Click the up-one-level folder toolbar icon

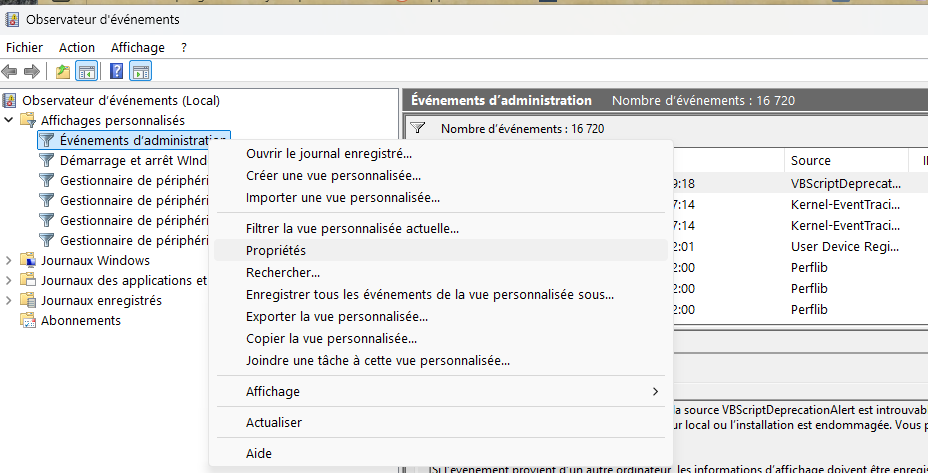(63, 72)
